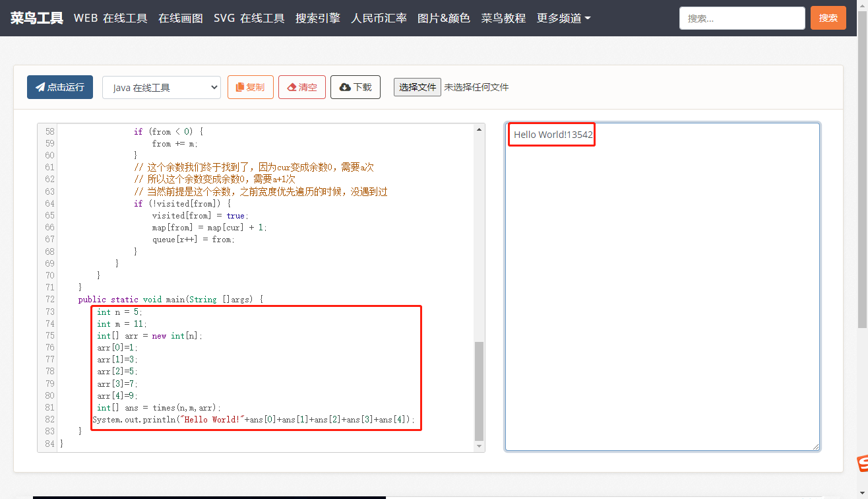Screen dimensions: 868x499
Task: Click the line 'if (!visited[from]) {'
Action: pyautogui.click(x=182, y=203)
